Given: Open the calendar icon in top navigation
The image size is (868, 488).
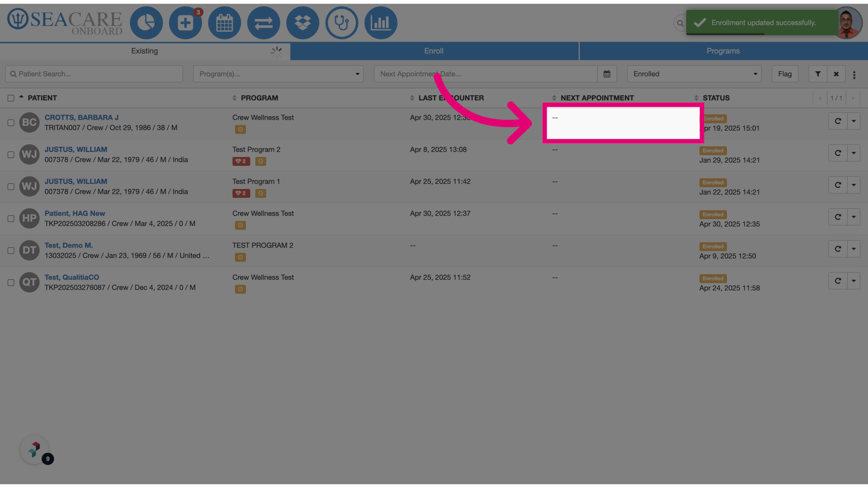Looking at the screenshot, I should click(224, 23).
